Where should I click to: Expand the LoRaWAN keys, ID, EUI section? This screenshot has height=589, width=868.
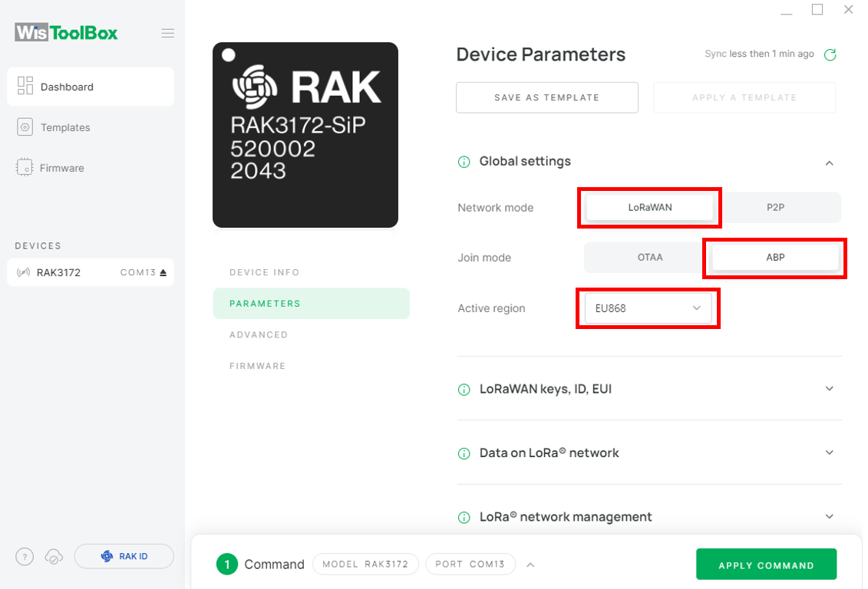(830, 389)
